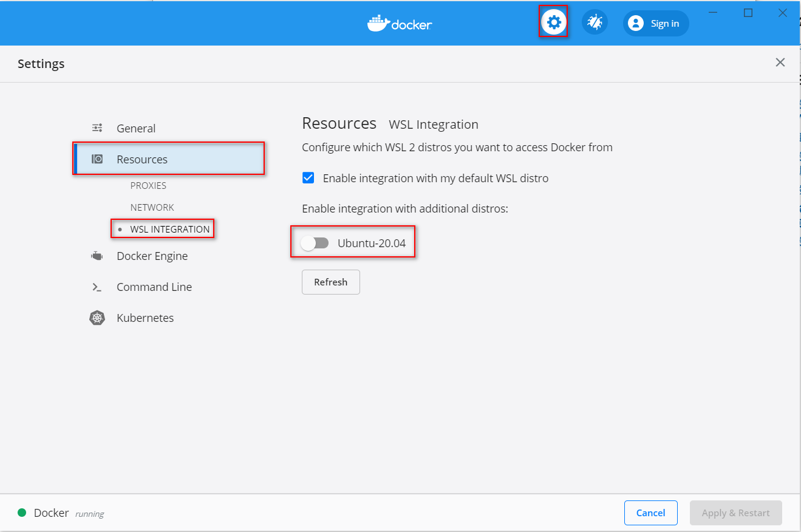The height and width of the screenshot is (532, 801).
Task: Open the Network sub-section
Action: [x=152, y=208]
